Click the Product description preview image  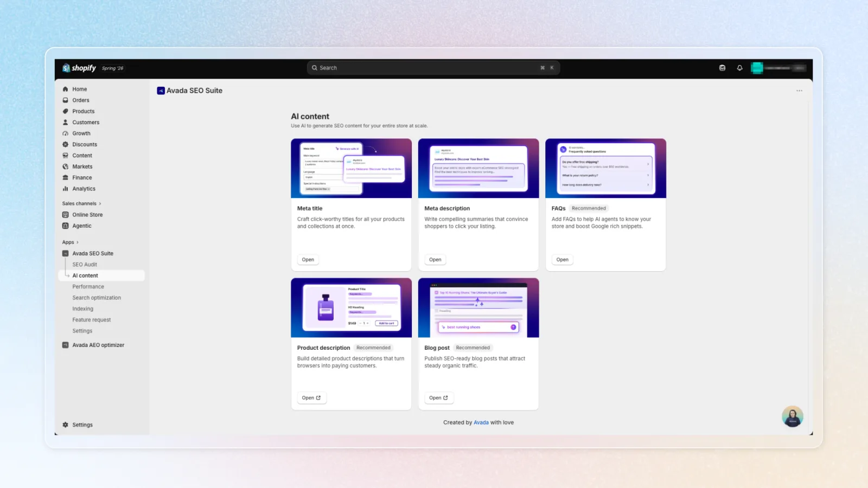[x=351, y=307]
